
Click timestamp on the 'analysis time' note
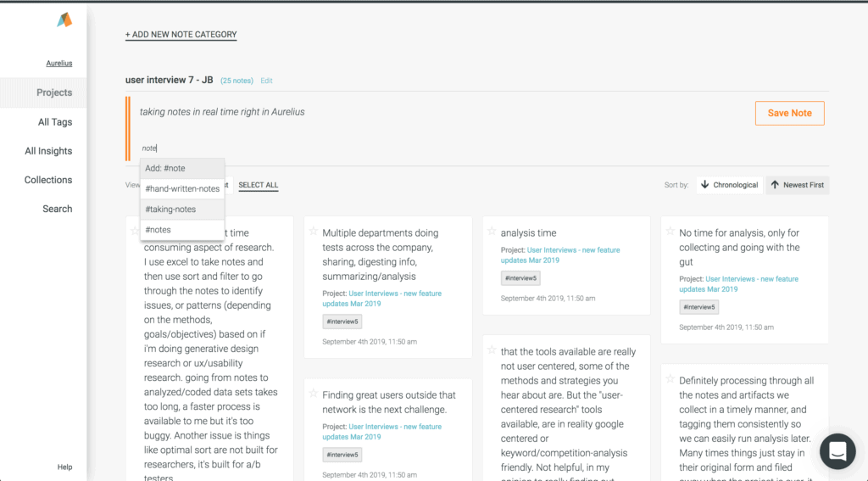point(548,298)
